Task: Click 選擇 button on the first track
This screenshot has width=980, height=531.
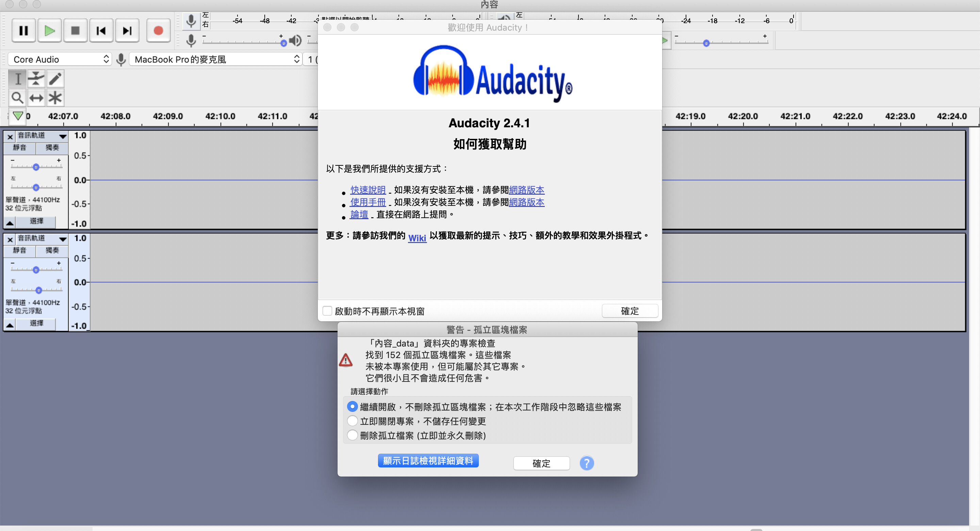Action: [x=36, y=221]
